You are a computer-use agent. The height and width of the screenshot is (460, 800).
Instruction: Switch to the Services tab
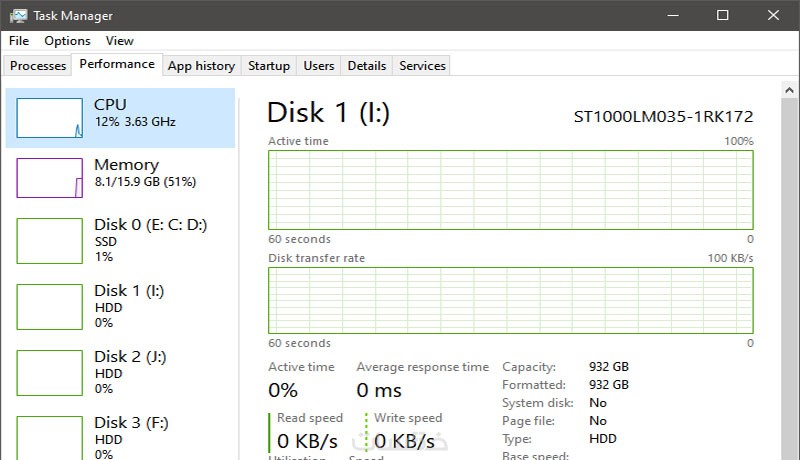click(422, 66)
